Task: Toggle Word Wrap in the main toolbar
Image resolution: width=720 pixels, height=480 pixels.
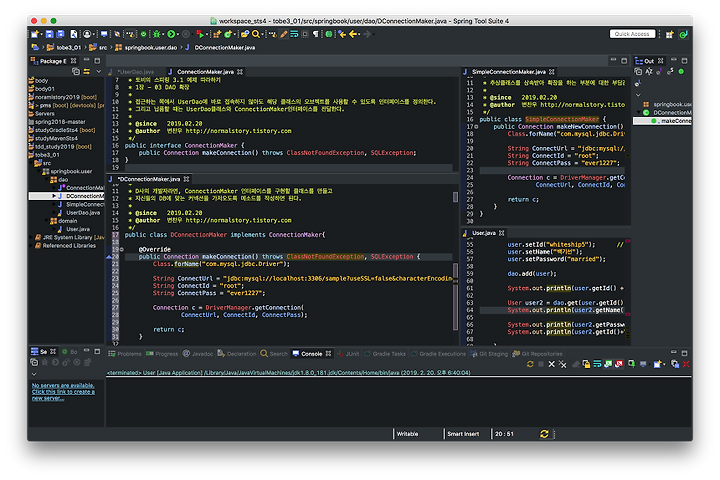Action: pyautogui.click(x=294, y=34)
